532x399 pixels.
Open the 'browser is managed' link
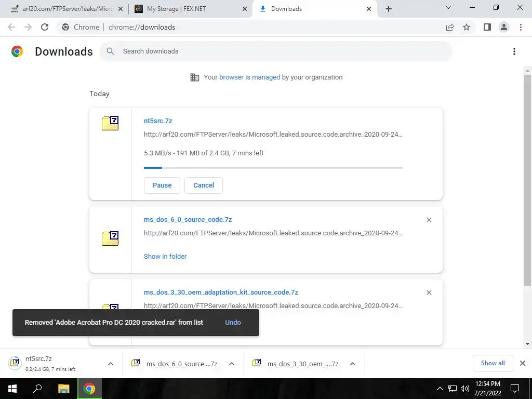(x=250, y=77)
